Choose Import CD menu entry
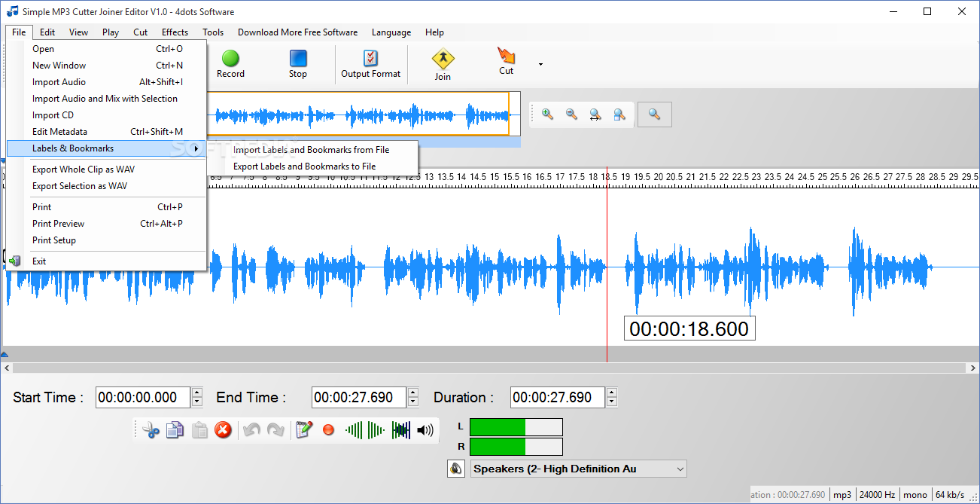This screenshot has height=504, width=980. point(106,115)
